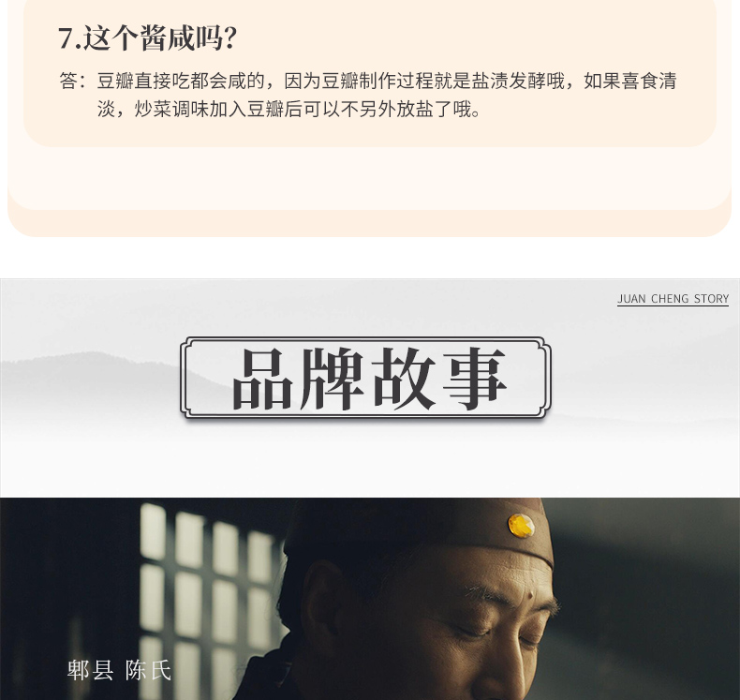Click the 品 character in the banner
Image resolution: width=740 pixels, height=700 pixels.
point(263,379)
